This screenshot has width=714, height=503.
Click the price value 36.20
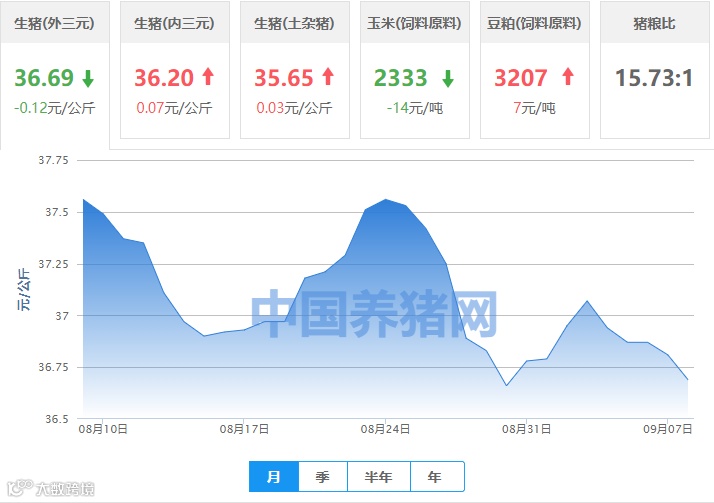[x=164, y=78]
